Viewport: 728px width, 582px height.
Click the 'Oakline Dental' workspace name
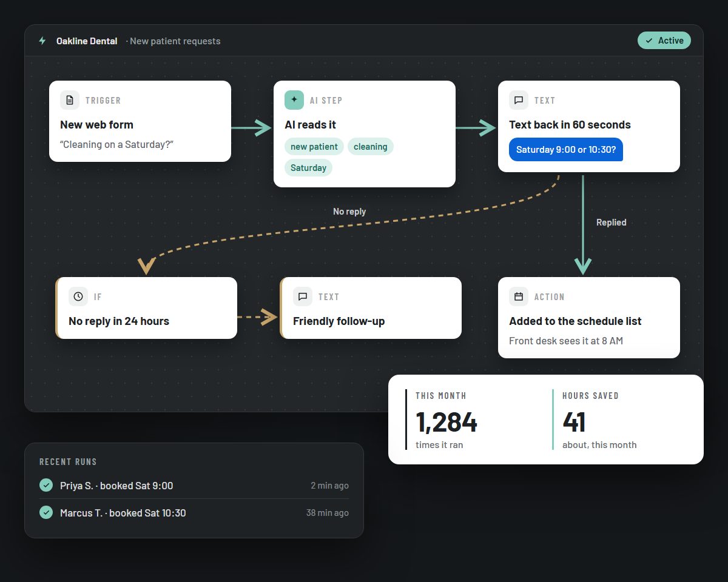(87, 41)
